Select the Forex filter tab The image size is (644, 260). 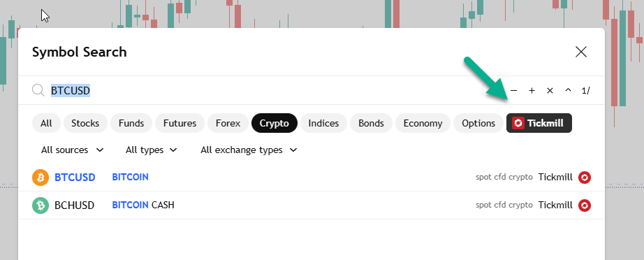[228, 123]
